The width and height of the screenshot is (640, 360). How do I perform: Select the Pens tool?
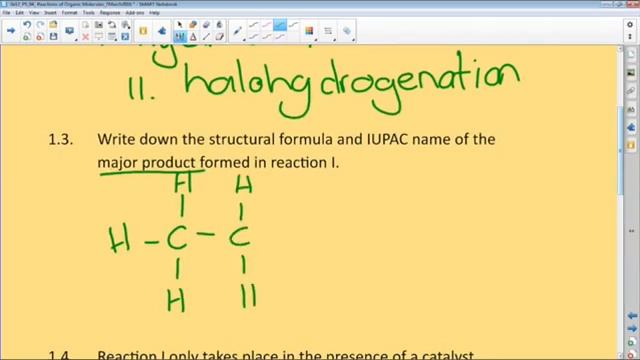click(179, 37)
